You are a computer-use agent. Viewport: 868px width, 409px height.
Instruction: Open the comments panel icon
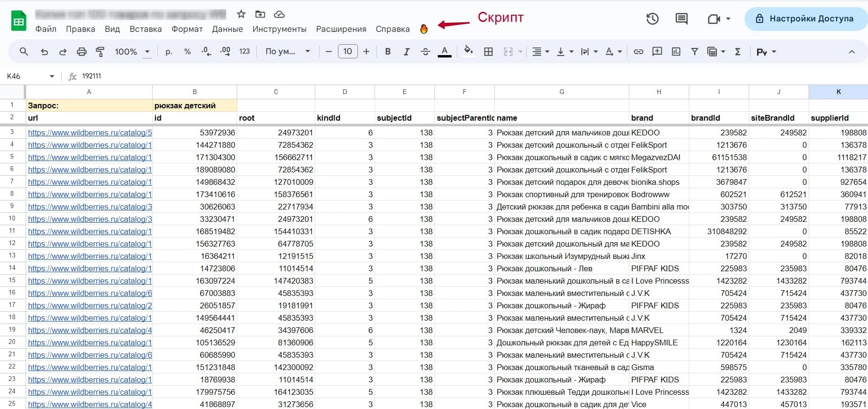pos(681,19)
